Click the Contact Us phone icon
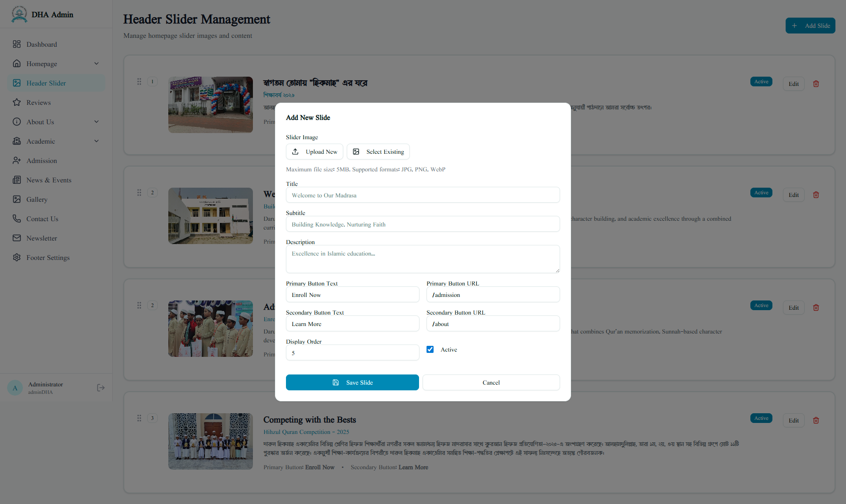Image resolution: width=846 pixels, height=504 pixels. [17, 219]
